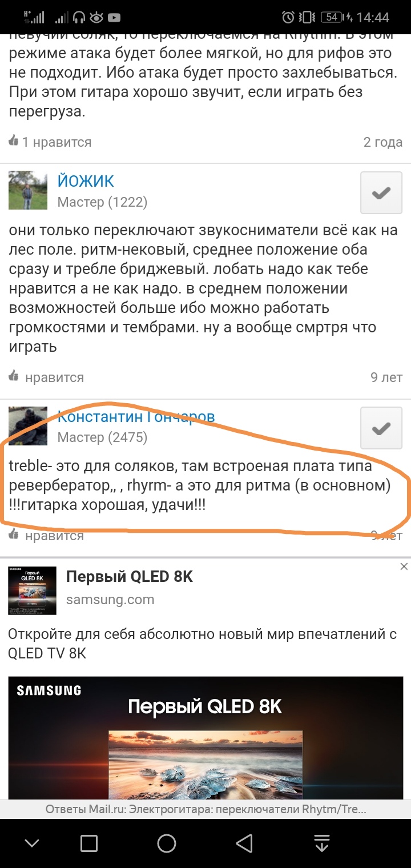Tap the Samsung QLED ad small thumbnail
Screen dimensions: 411x868
click(x=33, y=590)
